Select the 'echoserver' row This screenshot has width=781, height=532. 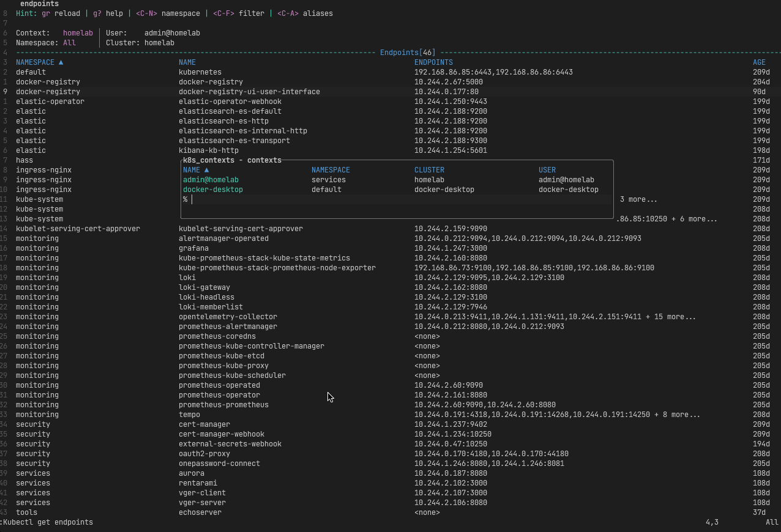tap(390, 512)
